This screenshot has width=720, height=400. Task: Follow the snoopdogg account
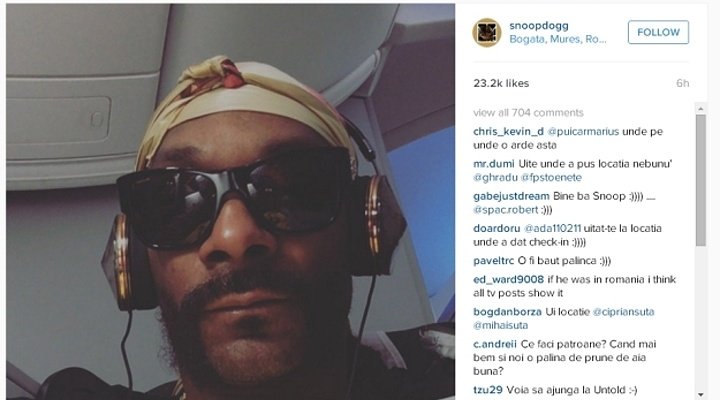coord(658,32)
